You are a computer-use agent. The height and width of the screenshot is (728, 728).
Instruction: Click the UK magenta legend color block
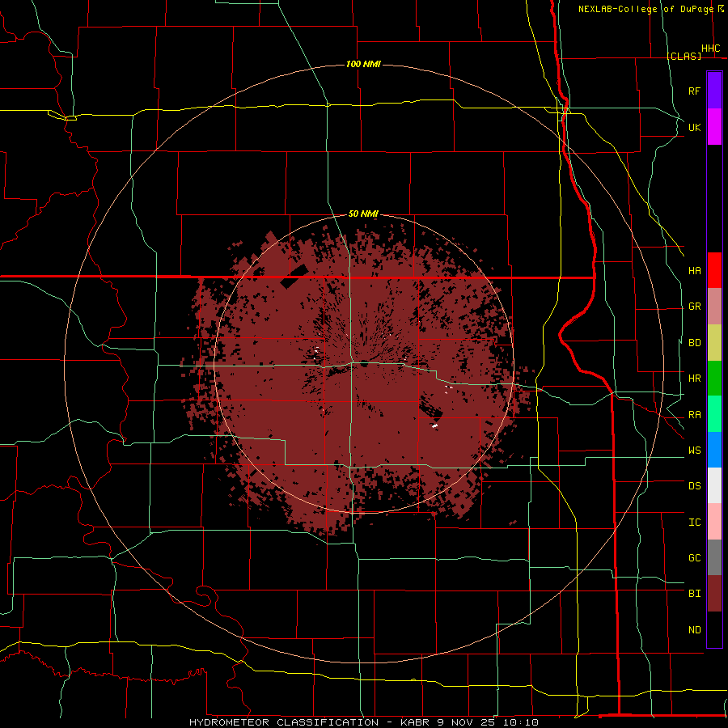point(714,127)
